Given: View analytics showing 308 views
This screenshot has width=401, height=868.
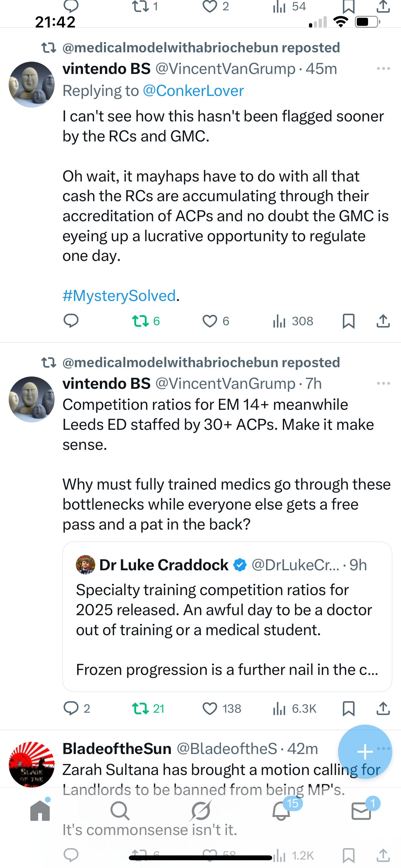Looking at the screenshot, I should coord(293,321).
